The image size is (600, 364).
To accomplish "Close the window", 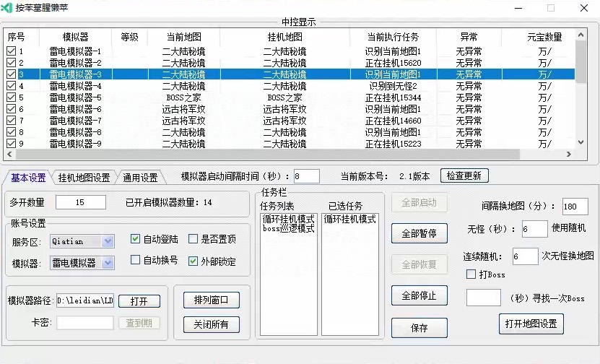I will click(x=583, y=8).
